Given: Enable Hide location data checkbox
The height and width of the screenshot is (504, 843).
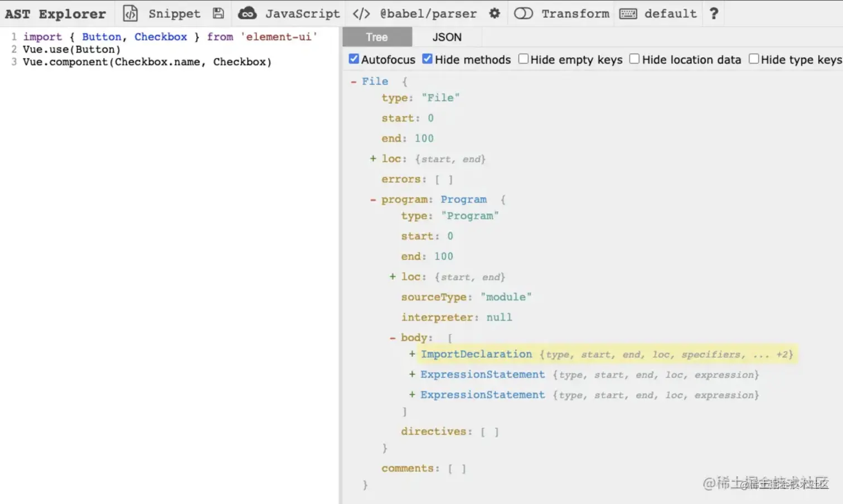Looking at the screenshot, I should pyautogui.click(x=634, y=59).
